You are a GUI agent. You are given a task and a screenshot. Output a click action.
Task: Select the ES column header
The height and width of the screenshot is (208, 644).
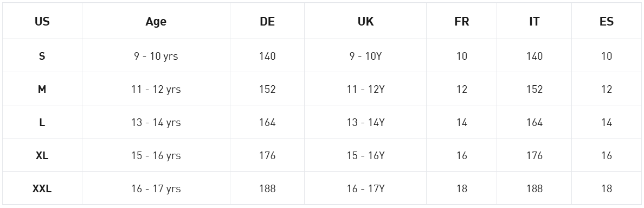pyautogui.click(x=607, y=21)
